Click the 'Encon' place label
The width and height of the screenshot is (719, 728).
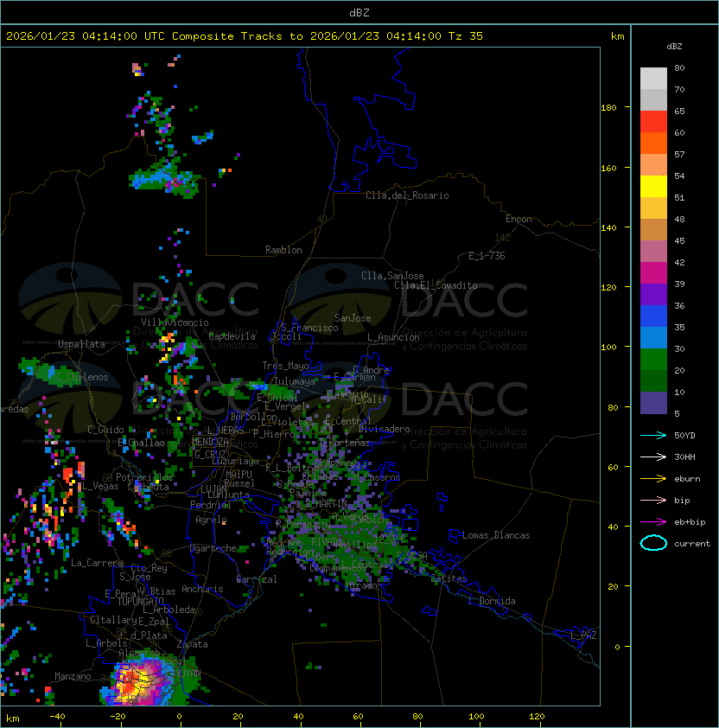(x=519, y=219)
